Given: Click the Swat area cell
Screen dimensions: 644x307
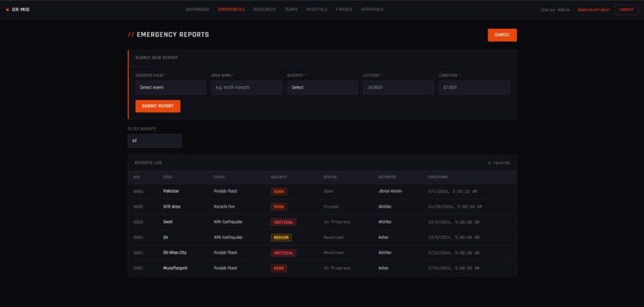Looking at the screenshot, I should coord(168,222).
